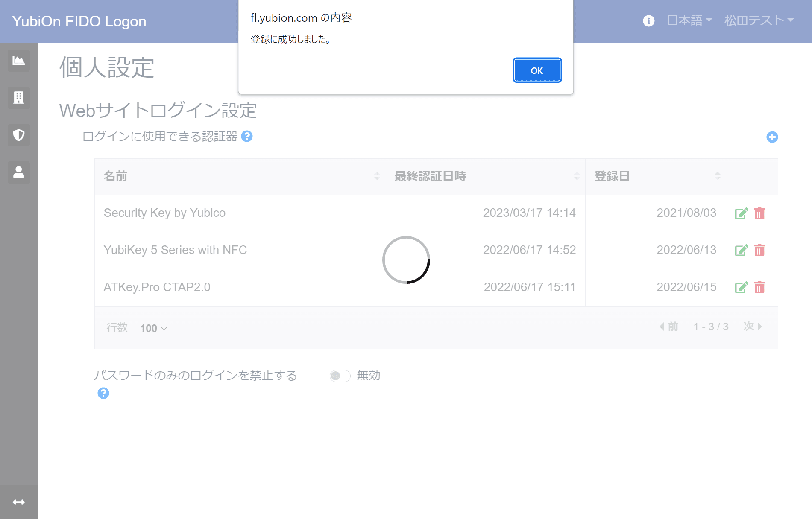The height and width of the screenshot is (519, 812).
Task: Open the building organization icon in sidebar
Action: coord(19,98)
